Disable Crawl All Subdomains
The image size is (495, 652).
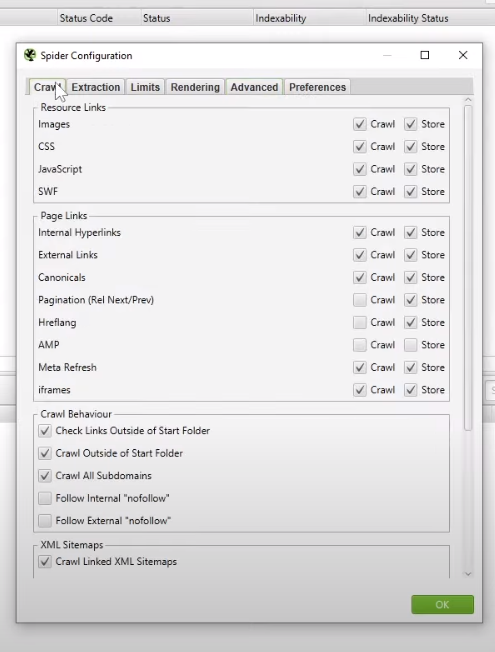click(x=45, y=476)
